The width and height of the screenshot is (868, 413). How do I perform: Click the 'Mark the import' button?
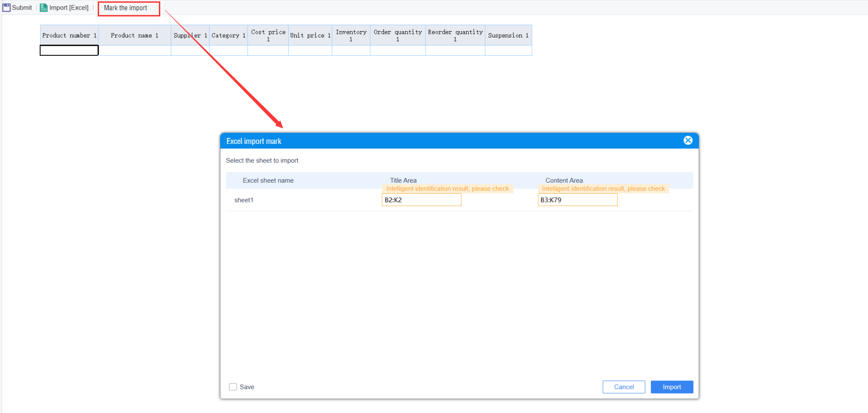coord(128,8)
